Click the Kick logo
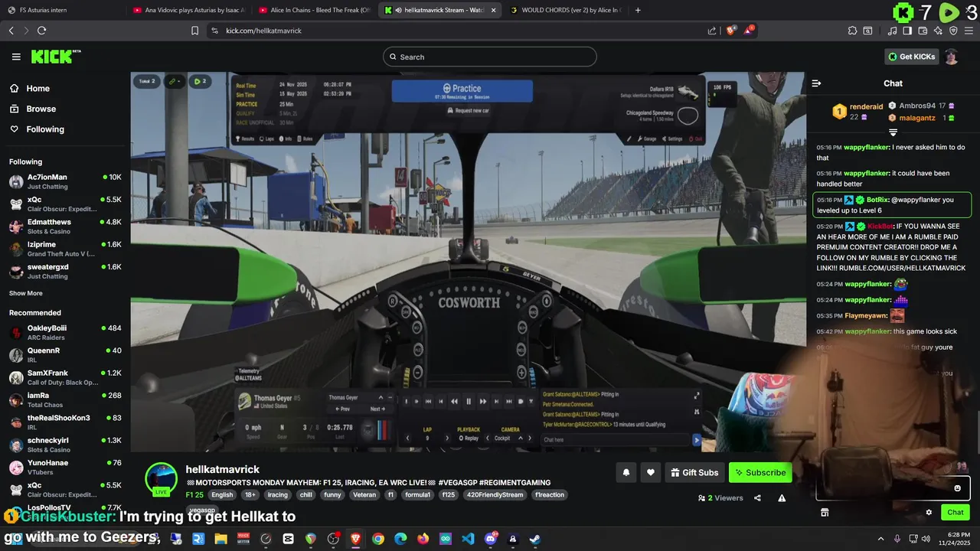 click(55, 57)
